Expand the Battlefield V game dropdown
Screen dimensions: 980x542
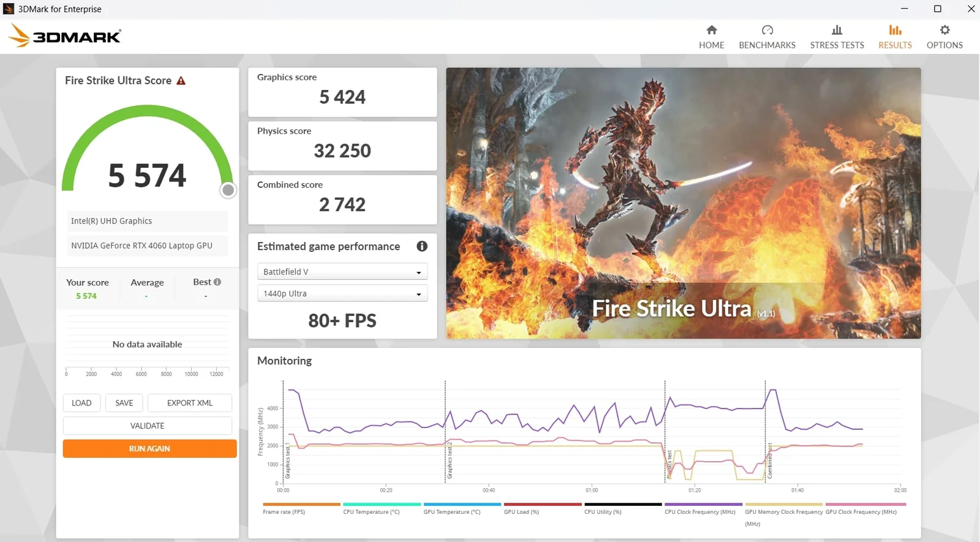pyautogui.click(x=342, y=272)
